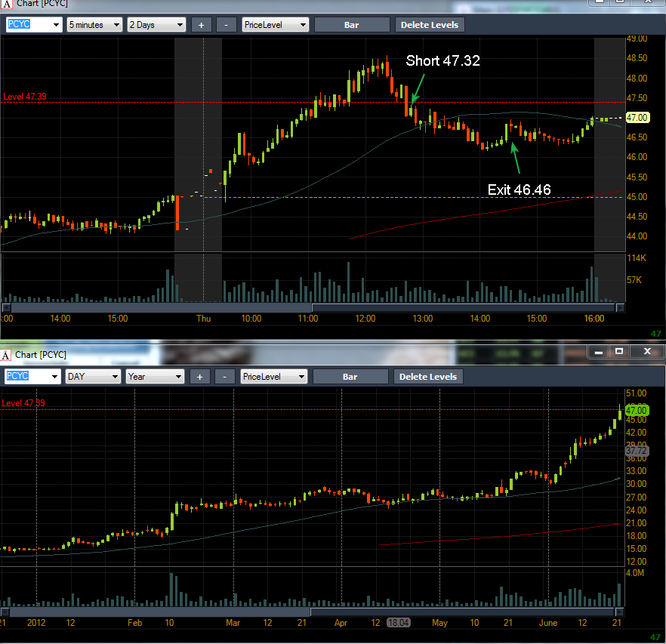Minimize the bottom Chart [PCYC] window
The width and height of the screenshot is (666, 644).
point(599,351)
